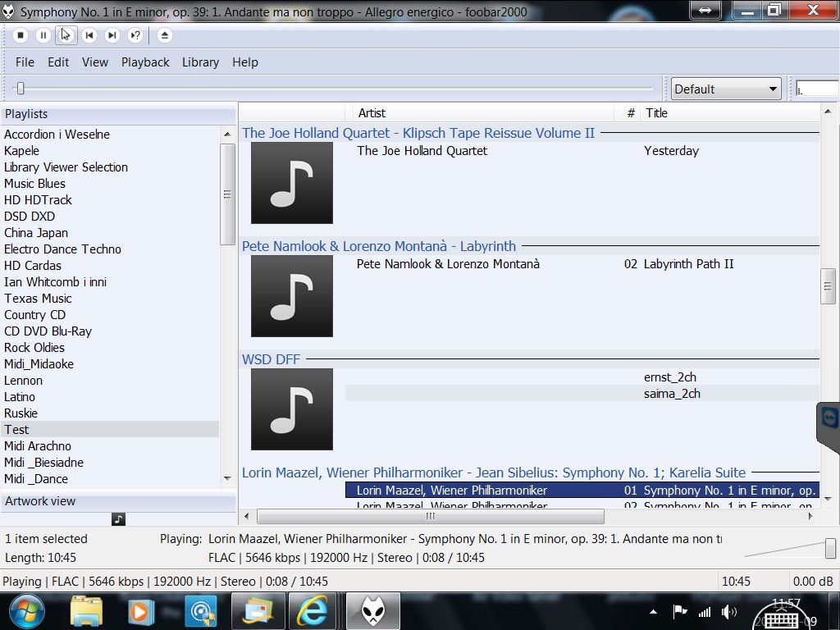
Task: Click the playlist list scroll-up arrow
Action: click(x=227, y=134)
